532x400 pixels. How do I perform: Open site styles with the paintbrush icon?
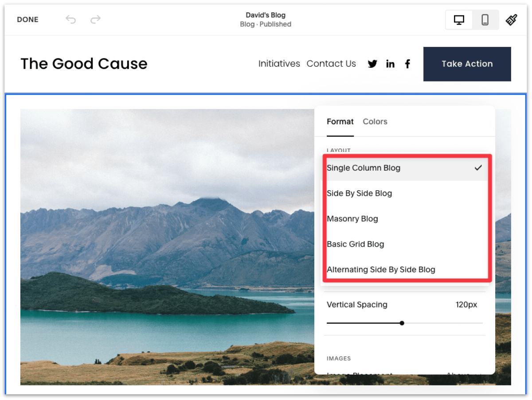coord(511,19)
